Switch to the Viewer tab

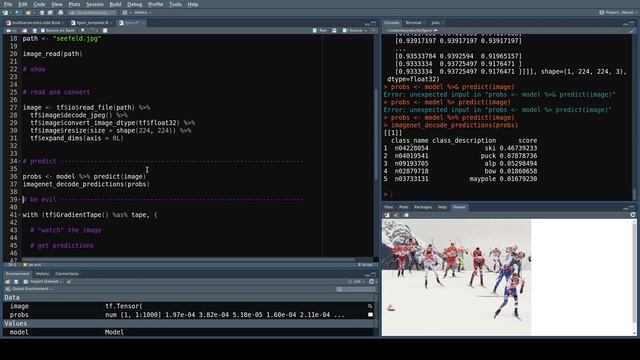pyautogui.click(x=459, y=207)
